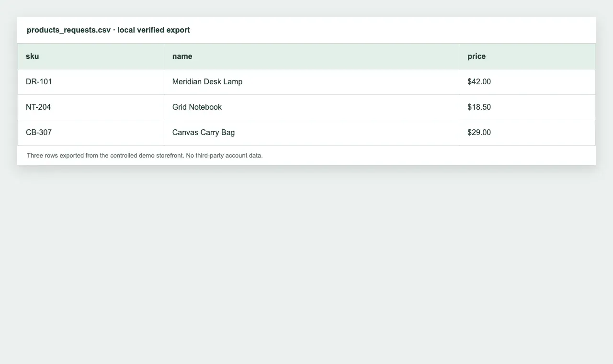Select the name column header
This screenshot has width=613, height=364.
tap(311, 57)
